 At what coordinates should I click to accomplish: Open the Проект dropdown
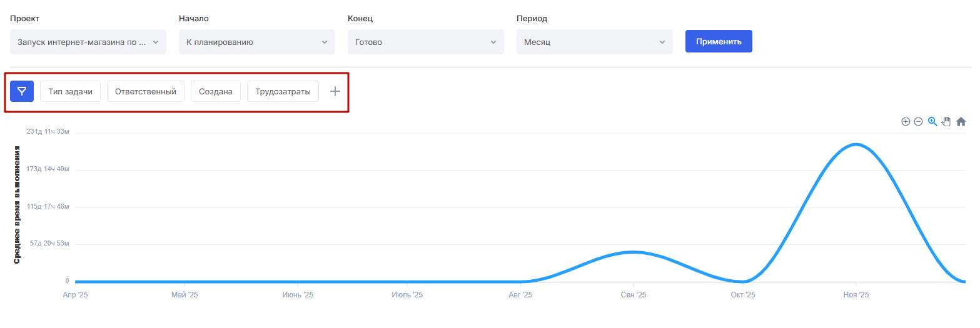(88, 42)
